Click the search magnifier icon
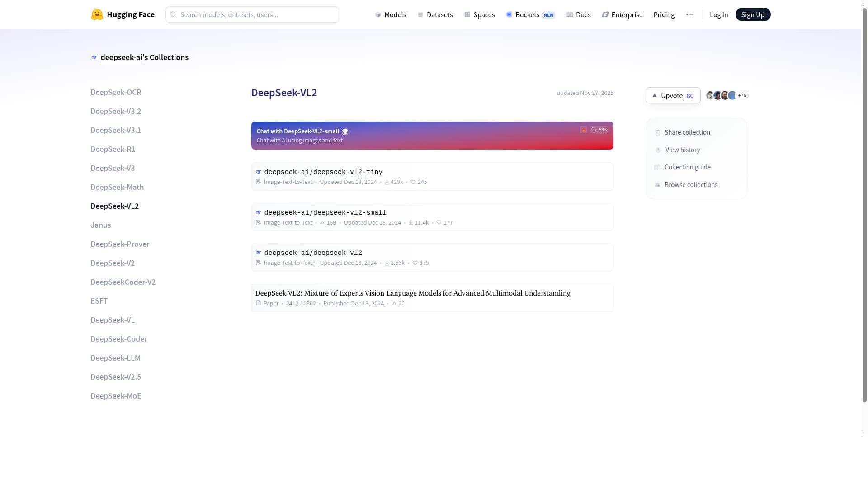The width and height of the screenshot is (868, 488). (174, 14)
